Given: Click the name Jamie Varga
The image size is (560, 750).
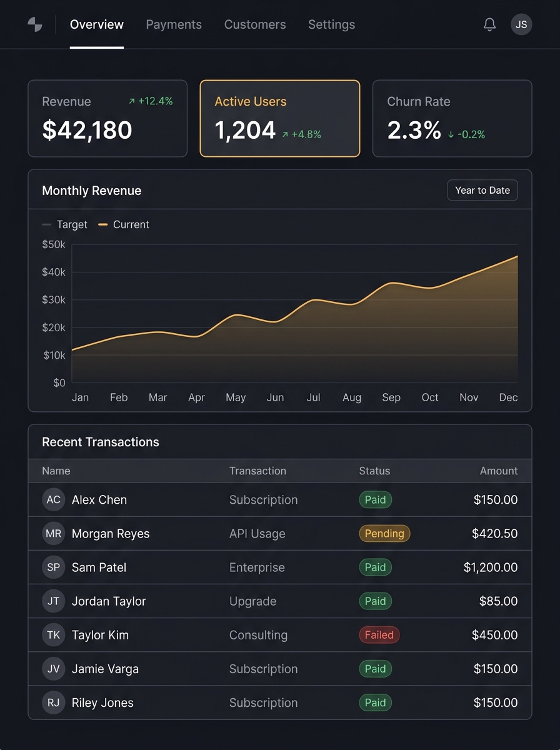Looking at the screenshot, I should click(x=104, y=668).
